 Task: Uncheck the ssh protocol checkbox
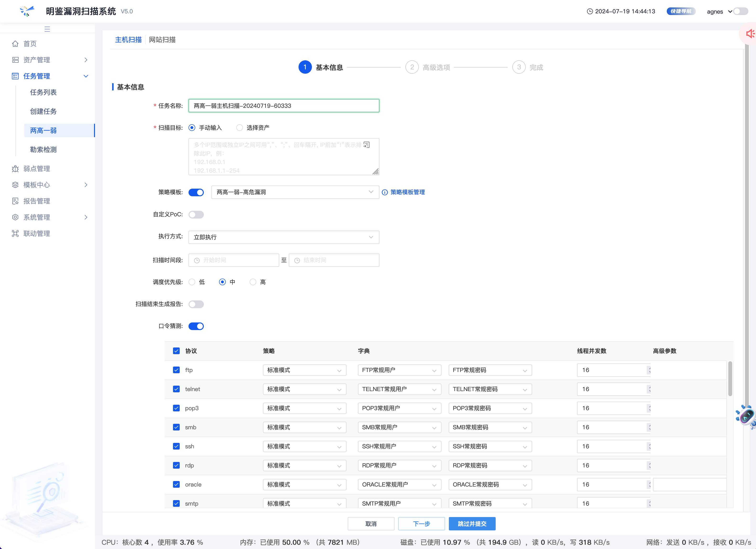(x=176, y=446)
